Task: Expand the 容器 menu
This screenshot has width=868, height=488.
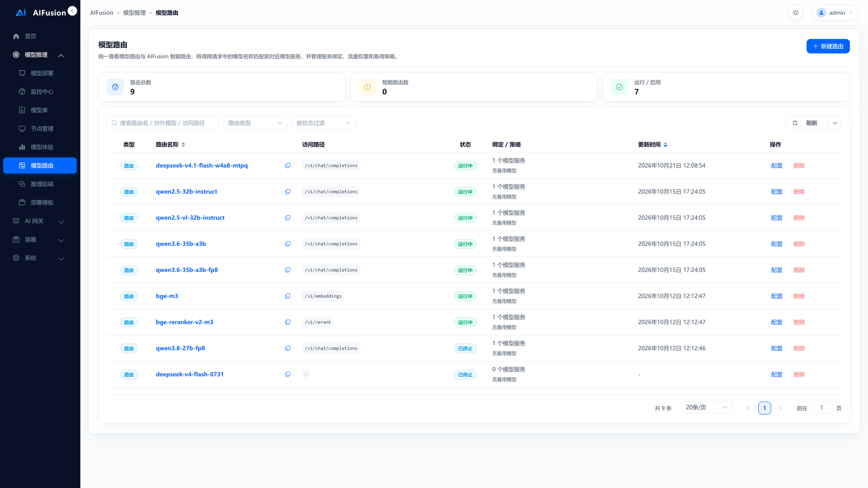Action: point(40,239)
